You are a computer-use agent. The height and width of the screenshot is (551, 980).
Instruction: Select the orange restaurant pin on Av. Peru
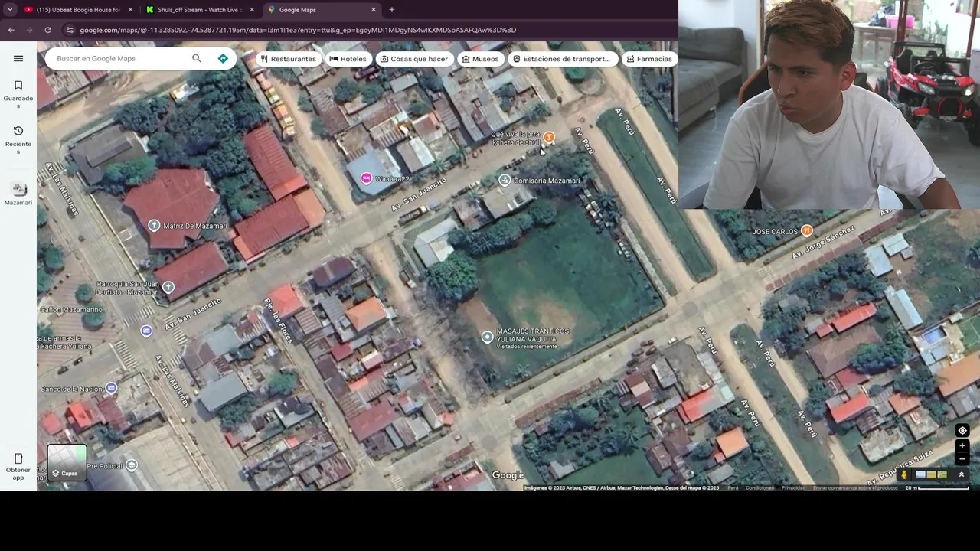(549, 138)
